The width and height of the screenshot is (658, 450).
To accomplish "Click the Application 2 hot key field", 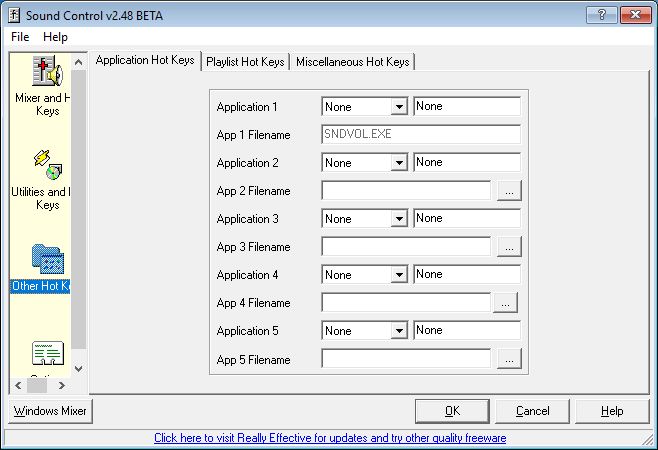I will (467, 162).
